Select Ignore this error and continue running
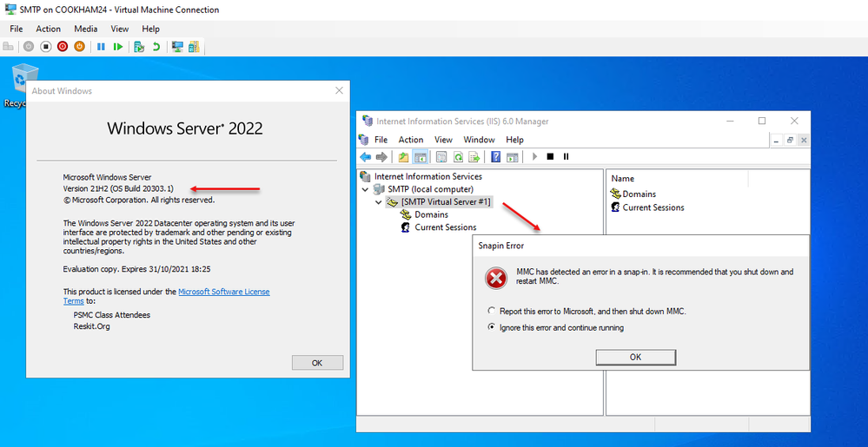 491,327
